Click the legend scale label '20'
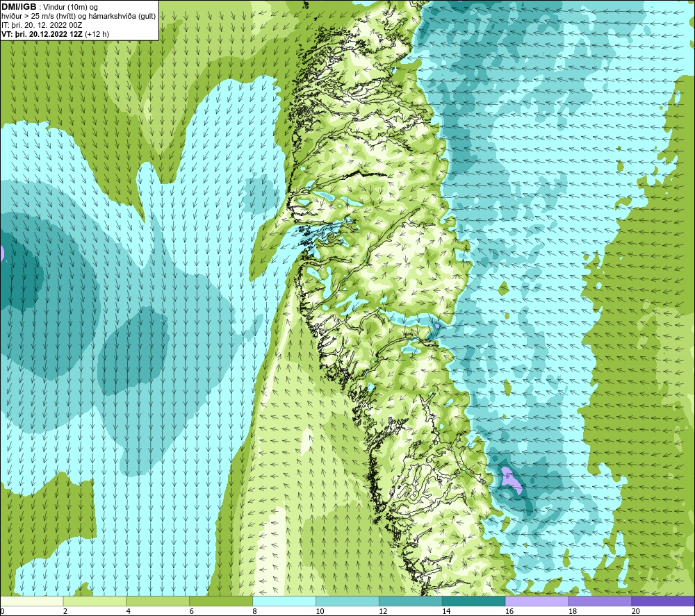The image size is (695, 616). pyautogui.click(x=636, y=612)
